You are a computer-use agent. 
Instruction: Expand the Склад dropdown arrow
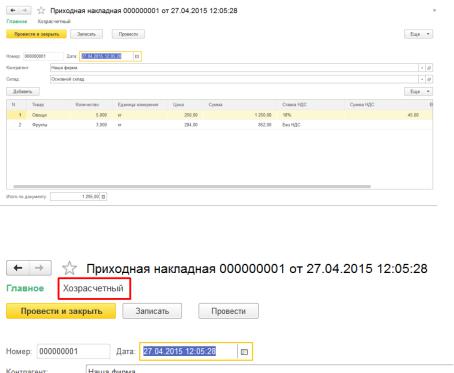[x=422, y=79]
